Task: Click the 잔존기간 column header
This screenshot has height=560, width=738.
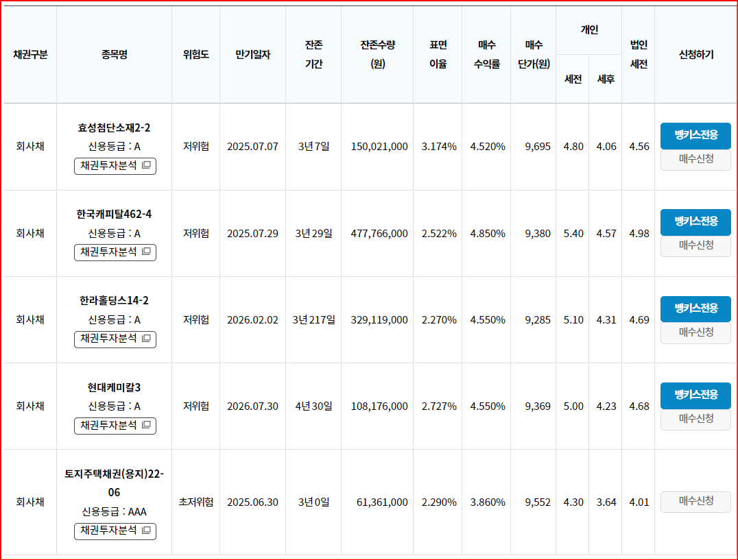Action: (313, 55)
